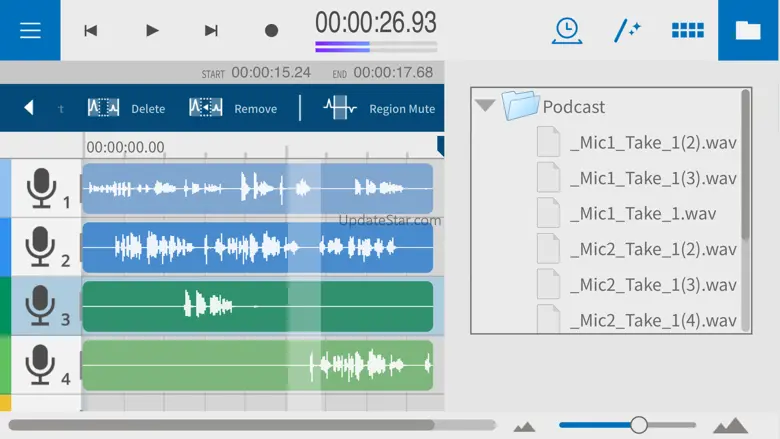Start recording with the Record button
Image resolution: width=780 pixels, height=439 pixels.
click(x=271, y=31)
